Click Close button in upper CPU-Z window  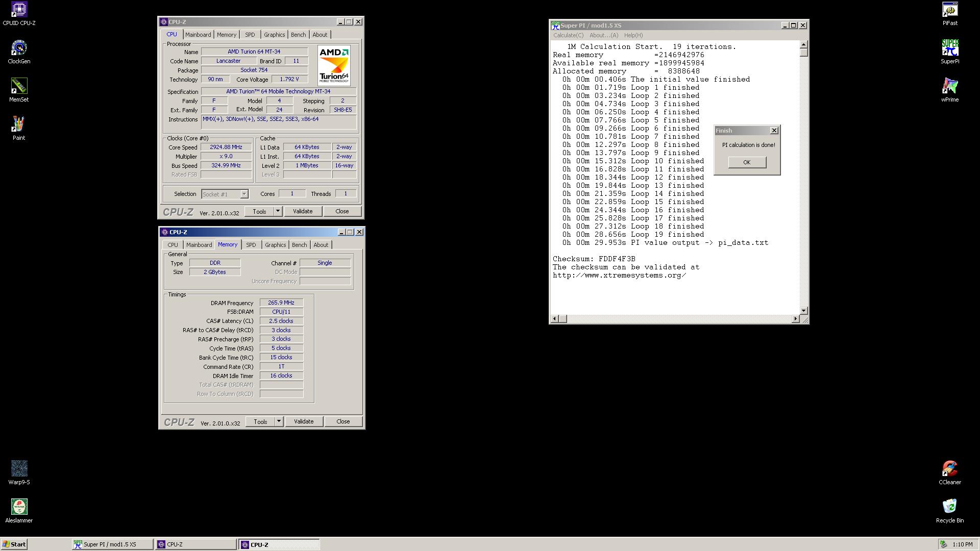pyautogui.click(x=342, y=211)
